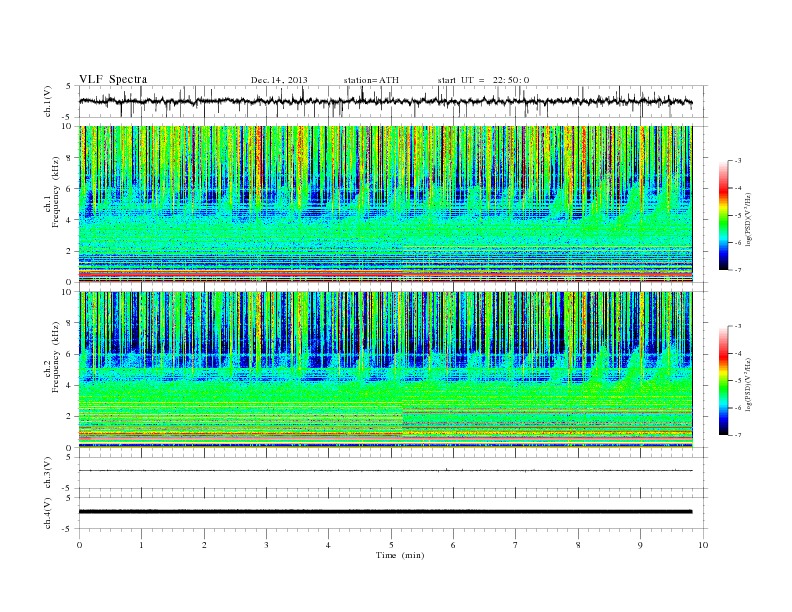Viewport: 792px width, 612px height.
Task: Click the "6" tick on Time axis
Action: [x=453, y=545]
